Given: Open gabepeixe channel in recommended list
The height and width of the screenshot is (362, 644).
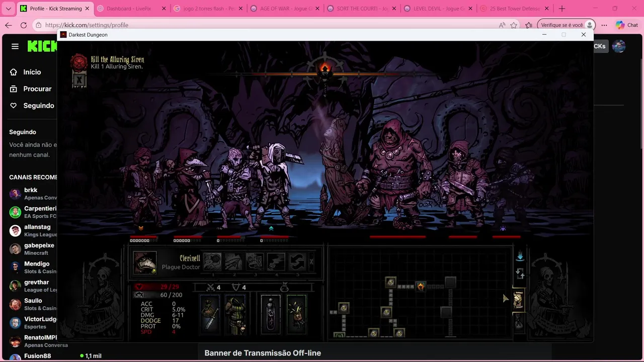Looking at the screenshot, I should point(33,249).
